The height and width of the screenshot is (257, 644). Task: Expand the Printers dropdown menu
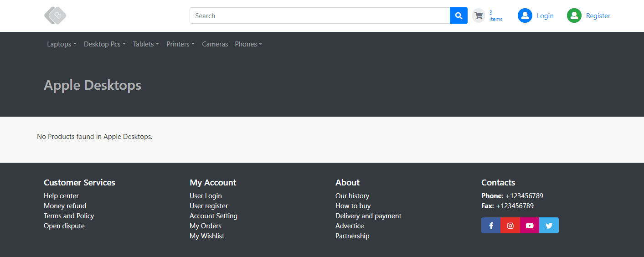tap(180, 44)
